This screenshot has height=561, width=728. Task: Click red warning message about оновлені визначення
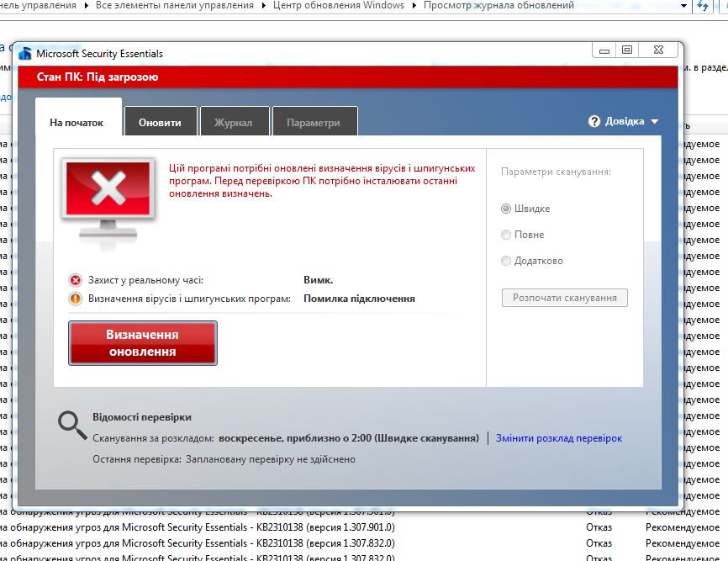(322, 181)
